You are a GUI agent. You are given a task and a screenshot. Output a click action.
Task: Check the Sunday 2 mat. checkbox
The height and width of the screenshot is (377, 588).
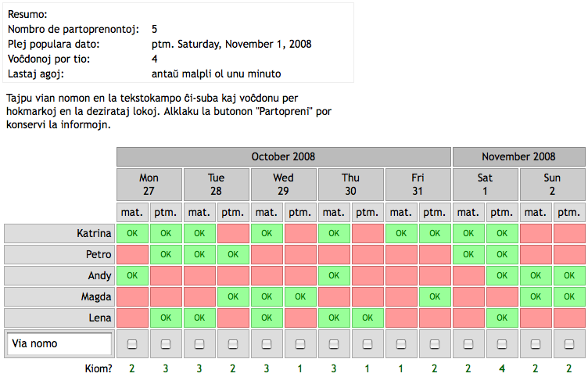point(536,344)
